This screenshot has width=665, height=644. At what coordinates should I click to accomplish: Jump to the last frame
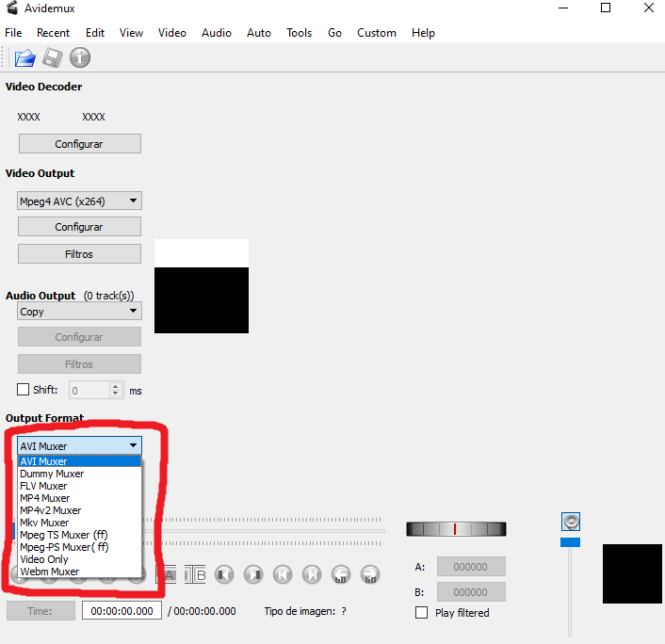pos(312,575)
